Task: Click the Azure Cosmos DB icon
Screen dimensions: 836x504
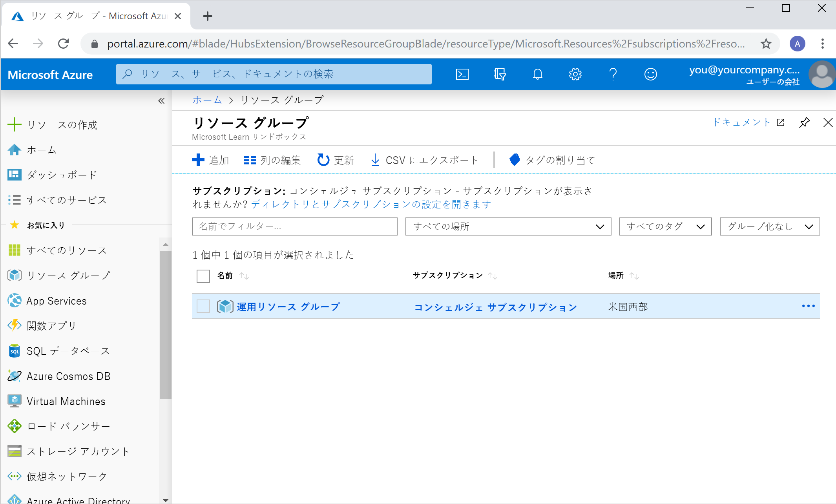Action: click(x=15, y=376)
